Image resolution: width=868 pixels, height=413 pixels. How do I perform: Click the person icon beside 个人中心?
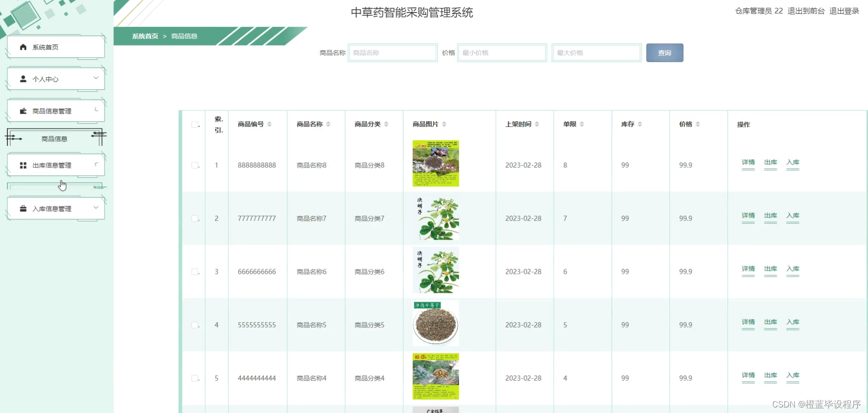[23, 79]
